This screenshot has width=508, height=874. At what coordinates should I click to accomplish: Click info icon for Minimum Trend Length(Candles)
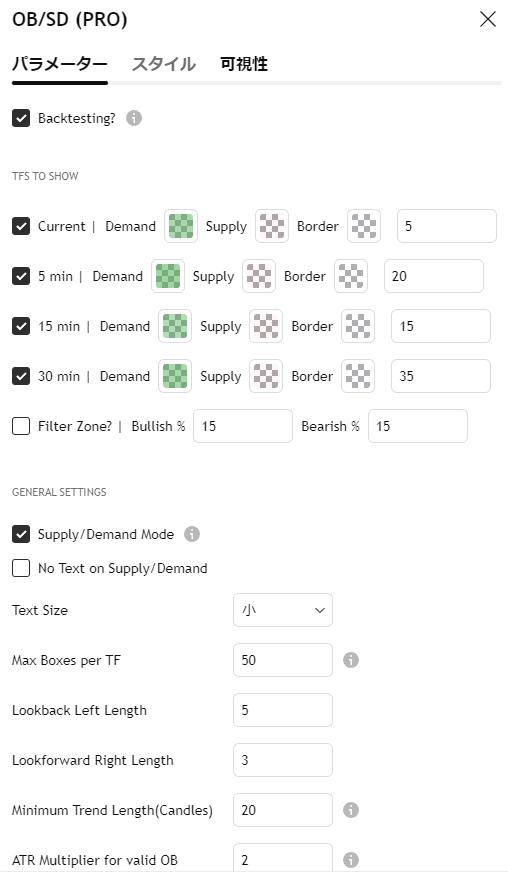(351, 810)
